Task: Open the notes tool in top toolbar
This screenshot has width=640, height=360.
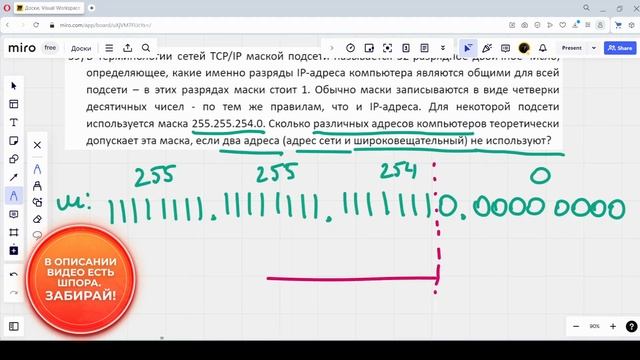Action: pos(424,48)
